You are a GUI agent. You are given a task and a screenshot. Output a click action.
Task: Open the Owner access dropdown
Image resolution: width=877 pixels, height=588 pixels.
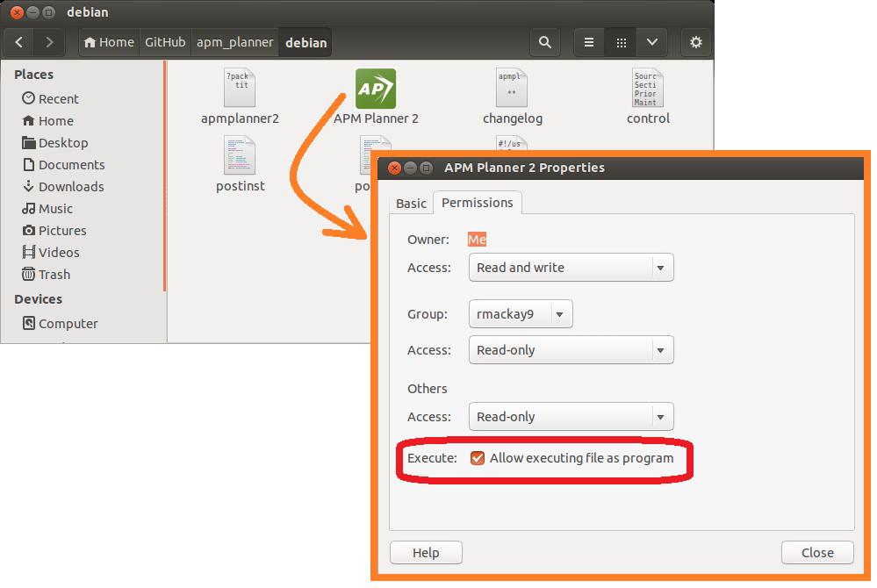point(571,268)
